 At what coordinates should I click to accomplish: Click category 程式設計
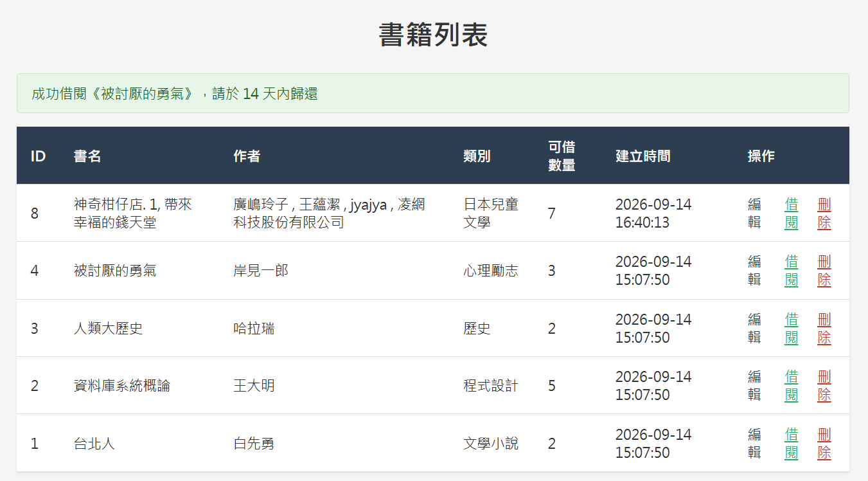click(x=491, y=386)
